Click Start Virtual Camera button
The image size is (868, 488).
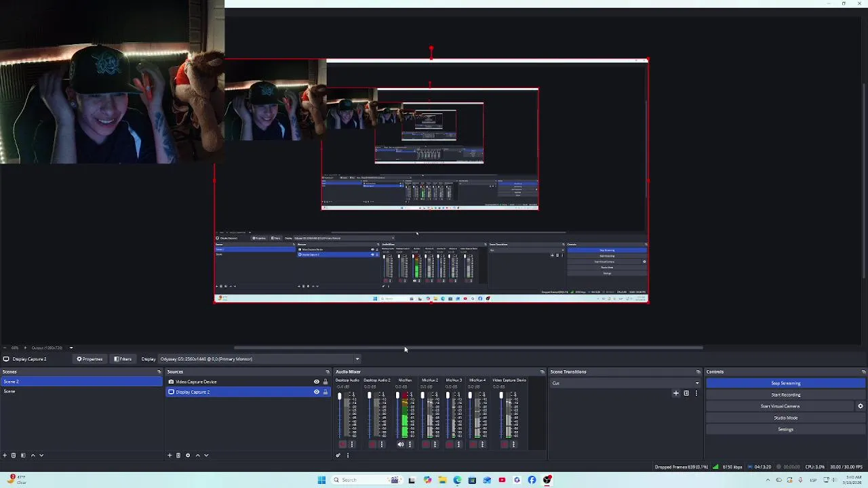click(780, 406)
